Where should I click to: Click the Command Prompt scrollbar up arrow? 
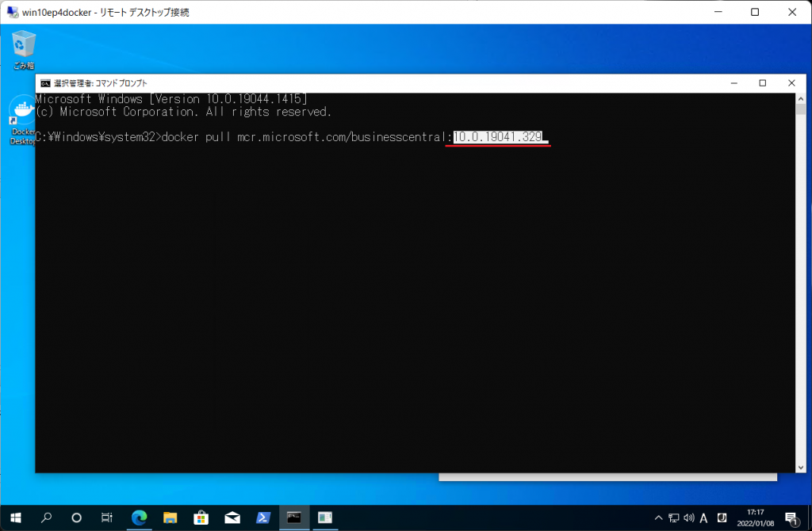pos(801,98)
